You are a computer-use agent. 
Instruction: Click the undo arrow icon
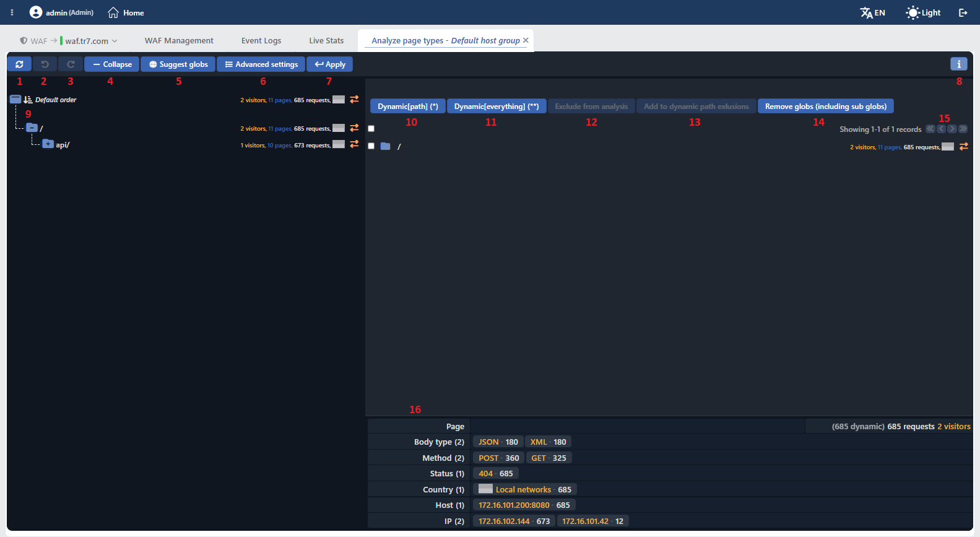click(45, 64)
